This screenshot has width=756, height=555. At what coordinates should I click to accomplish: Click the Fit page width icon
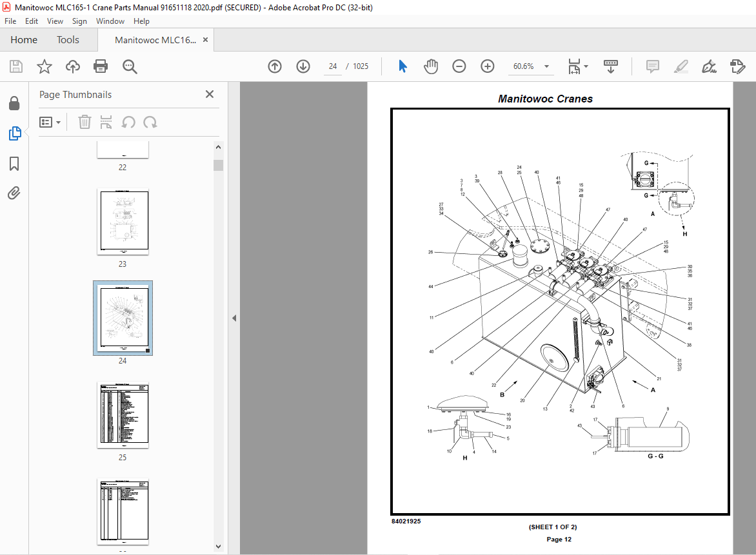click(x=574, y=66)
